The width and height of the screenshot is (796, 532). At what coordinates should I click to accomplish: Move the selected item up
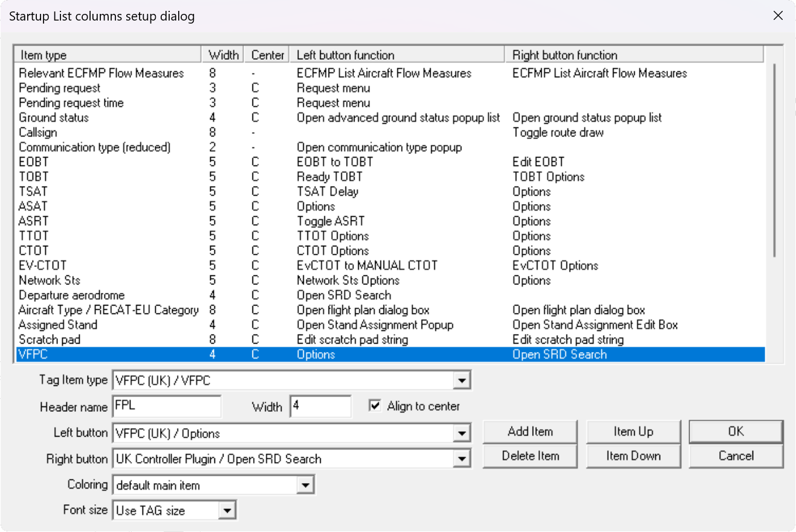point(634,431)
